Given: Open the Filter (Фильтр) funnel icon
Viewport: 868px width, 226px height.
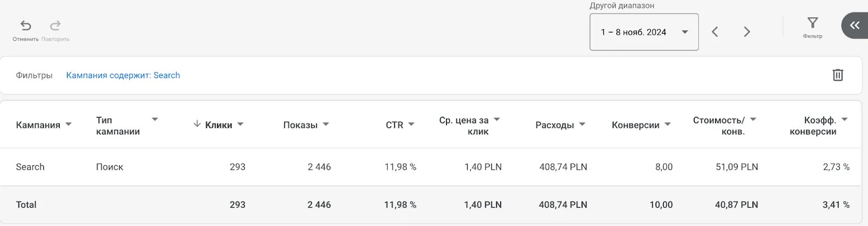Looking at the screenshot, I should (813, 23).
